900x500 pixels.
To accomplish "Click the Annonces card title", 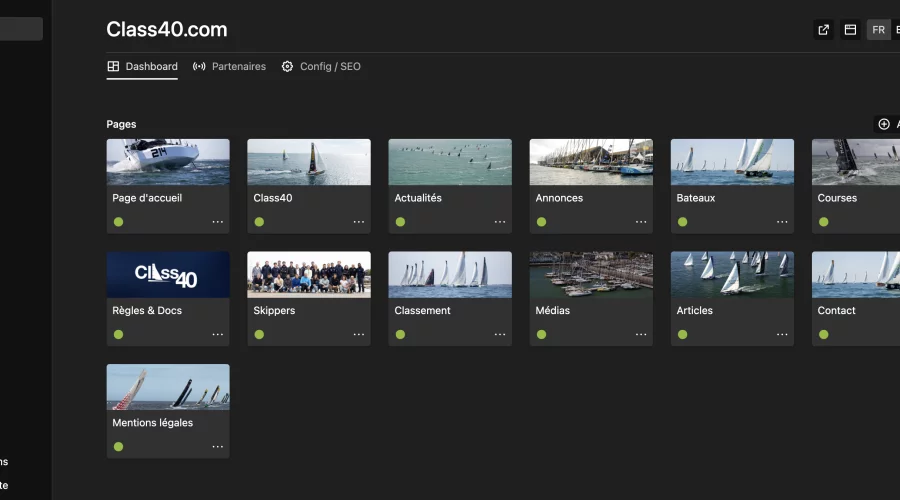I will (559, 198).
